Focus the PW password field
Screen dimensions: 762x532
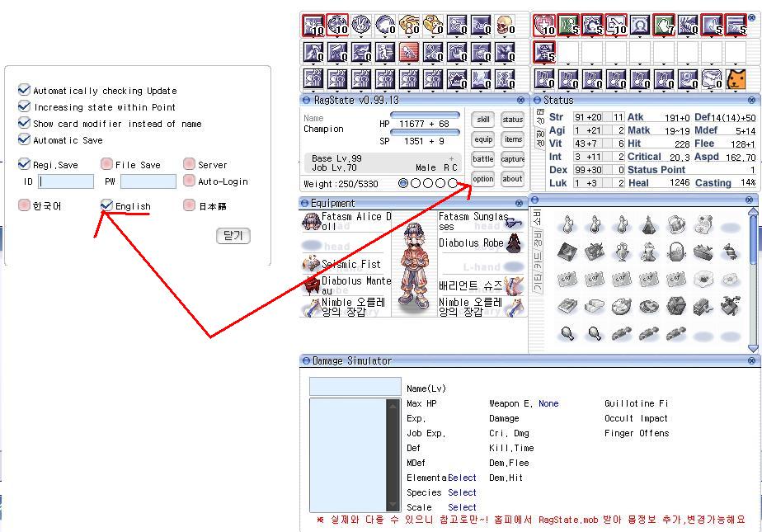[x=148, y=181]
